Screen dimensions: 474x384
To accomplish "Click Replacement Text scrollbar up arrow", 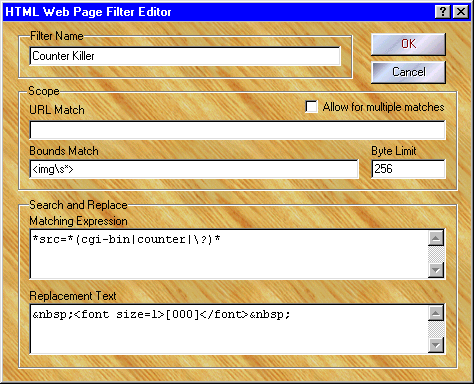I will 436,313.
